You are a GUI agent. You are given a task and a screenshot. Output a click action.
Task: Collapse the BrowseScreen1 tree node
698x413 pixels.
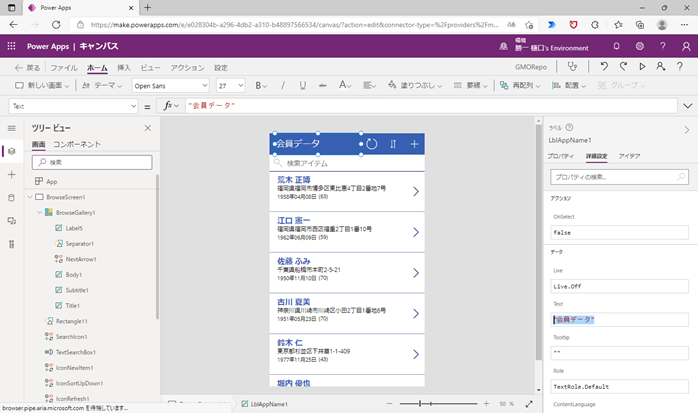[x=30, y=197]
